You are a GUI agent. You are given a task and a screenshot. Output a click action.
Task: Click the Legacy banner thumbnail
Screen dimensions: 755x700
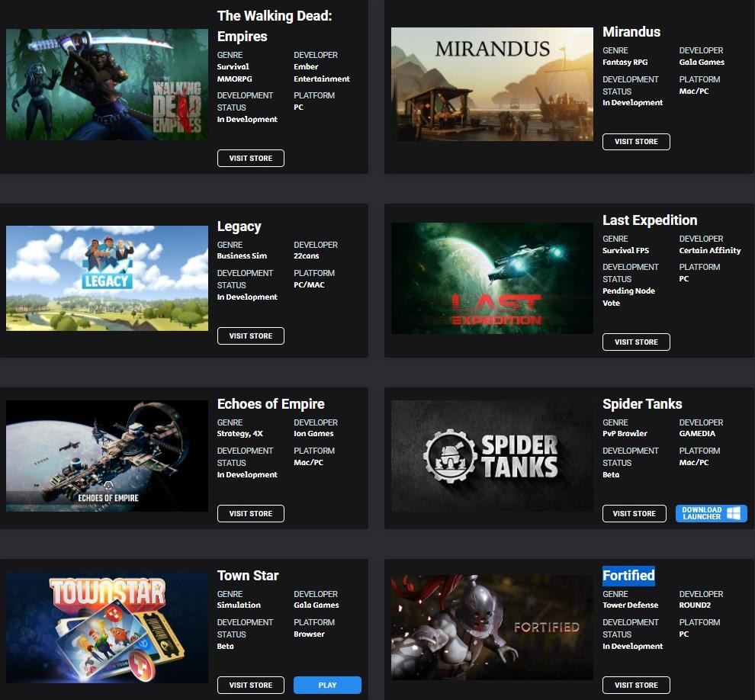(x=107, y=278)
